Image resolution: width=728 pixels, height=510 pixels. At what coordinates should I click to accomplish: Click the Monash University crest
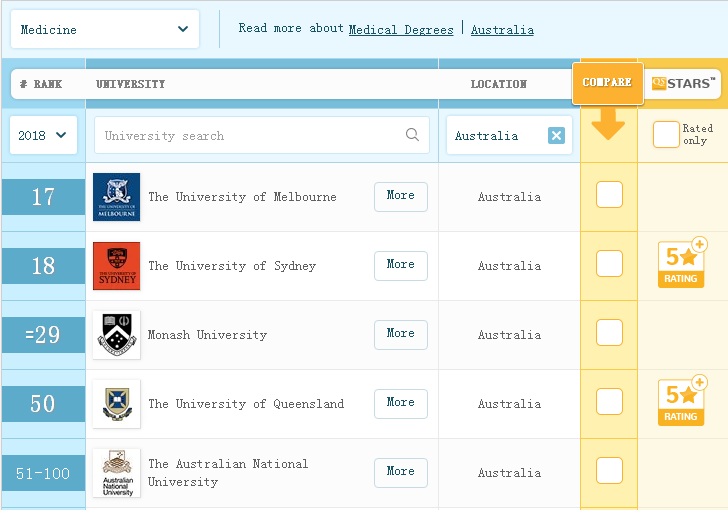click(116, 335)
